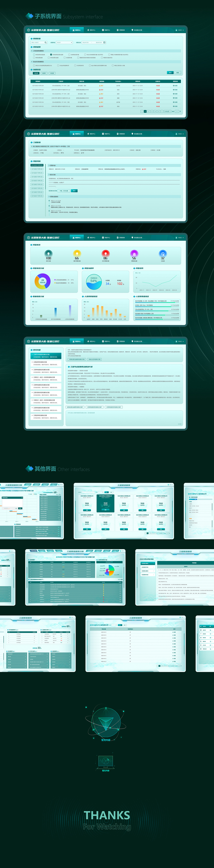This screenshot has height=868, width=214.
Task: Click the purple legend swatch for 工程进度智康模型
Action: [x=55, y=280]
